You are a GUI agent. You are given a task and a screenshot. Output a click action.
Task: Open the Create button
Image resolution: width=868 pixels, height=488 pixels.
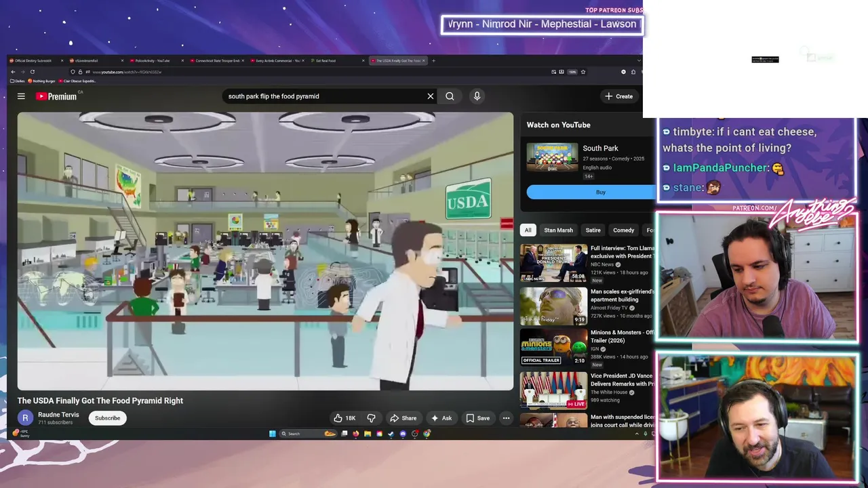tap(619, 96)
